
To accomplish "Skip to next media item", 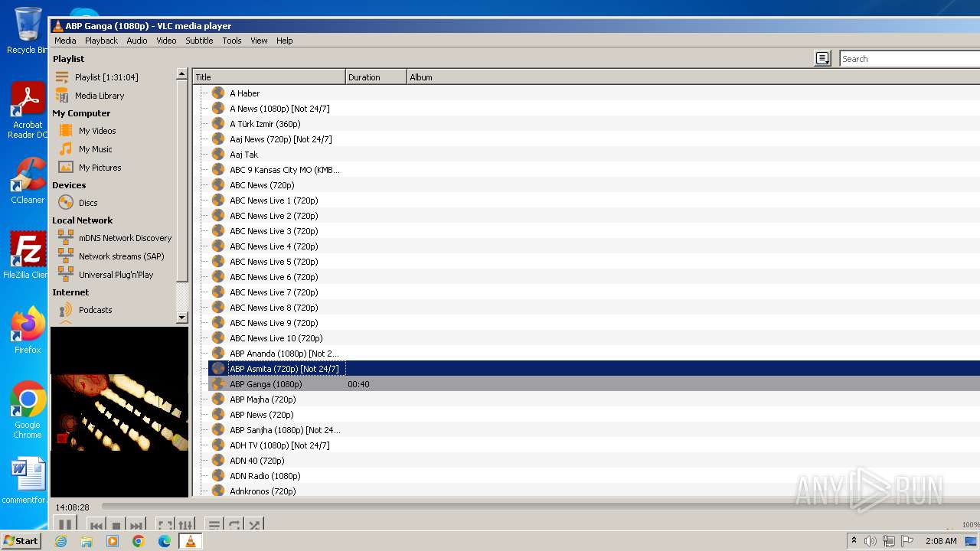I will (x=136, y=525).
